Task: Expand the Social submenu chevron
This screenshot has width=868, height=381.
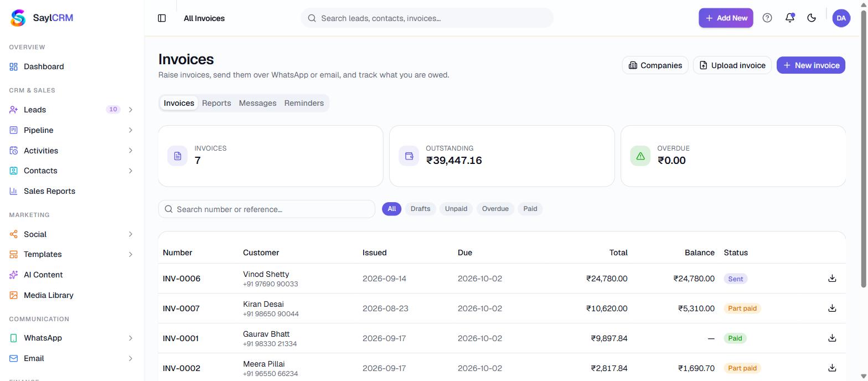Action: coord(131,234)
